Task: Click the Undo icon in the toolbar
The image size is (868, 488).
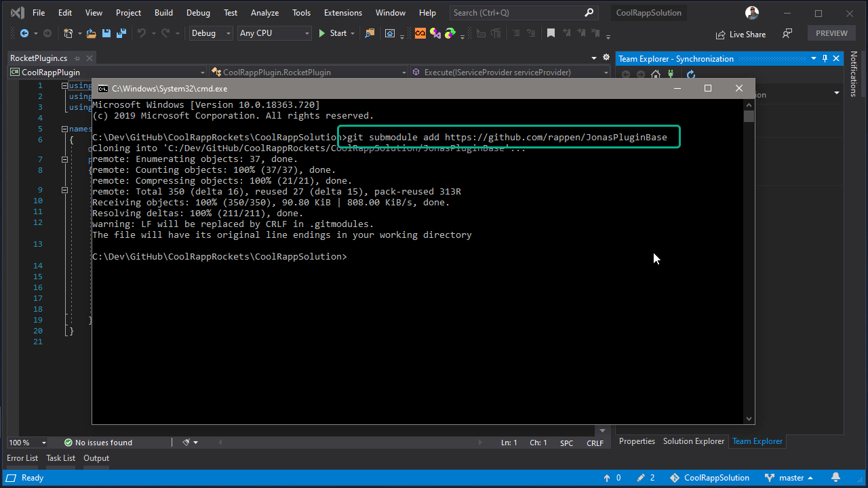Action: pyautogui.click(x=142, y=33)
